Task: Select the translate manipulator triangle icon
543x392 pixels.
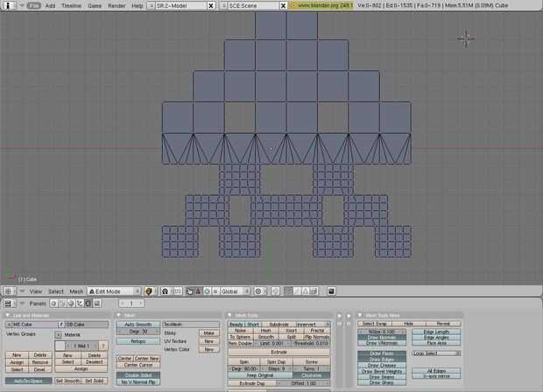Action: [x=198, y=291]
